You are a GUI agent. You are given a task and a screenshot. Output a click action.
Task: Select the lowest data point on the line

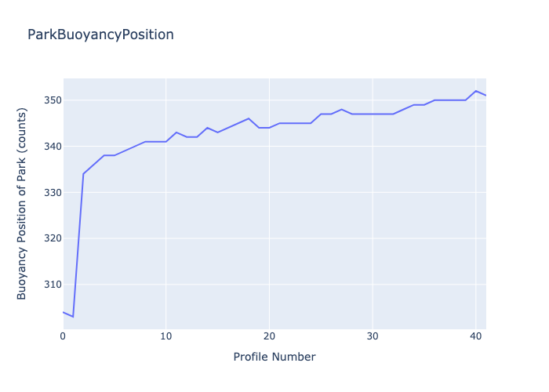pyautogui.click(x=74, y=317)
